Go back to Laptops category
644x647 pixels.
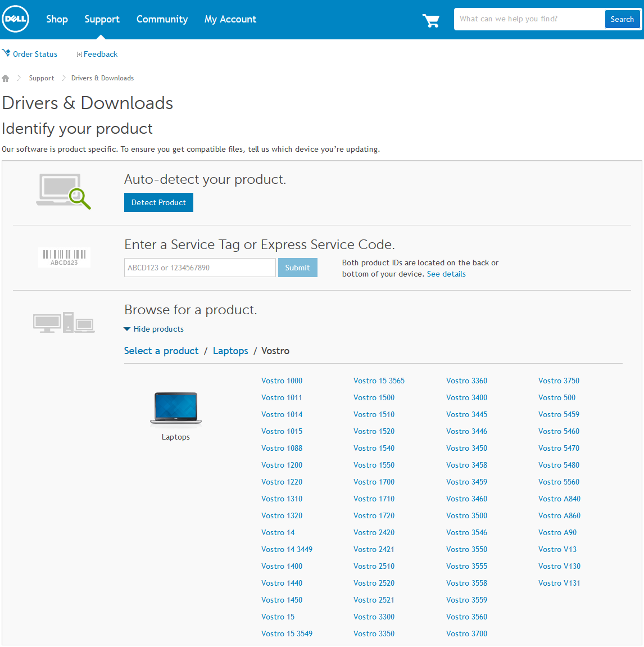point(230,351)
